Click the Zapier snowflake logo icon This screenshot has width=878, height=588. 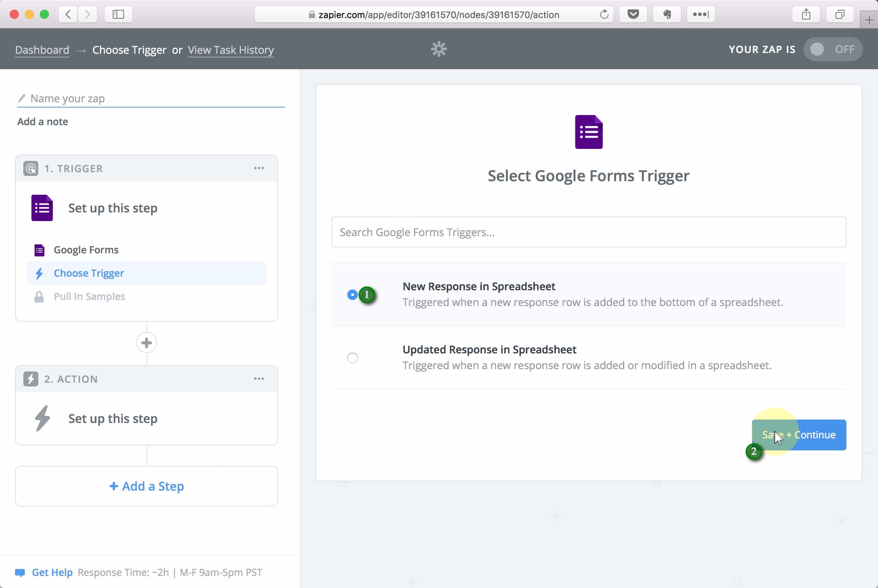[439, 48]
